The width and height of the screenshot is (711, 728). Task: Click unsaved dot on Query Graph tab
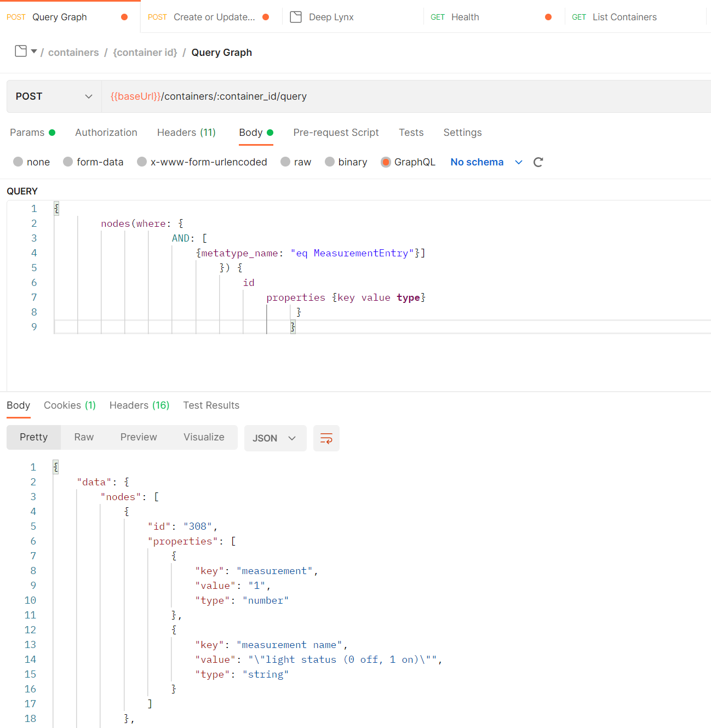[124, 17]
